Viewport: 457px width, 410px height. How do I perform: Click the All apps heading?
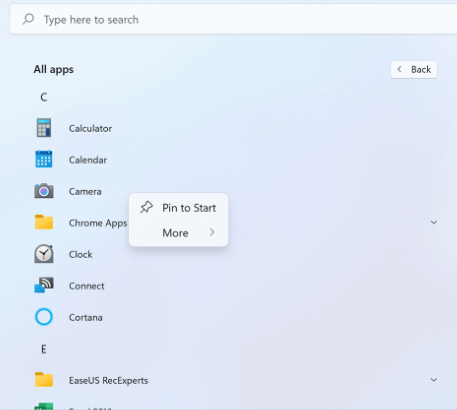click(x=53, y=69)
